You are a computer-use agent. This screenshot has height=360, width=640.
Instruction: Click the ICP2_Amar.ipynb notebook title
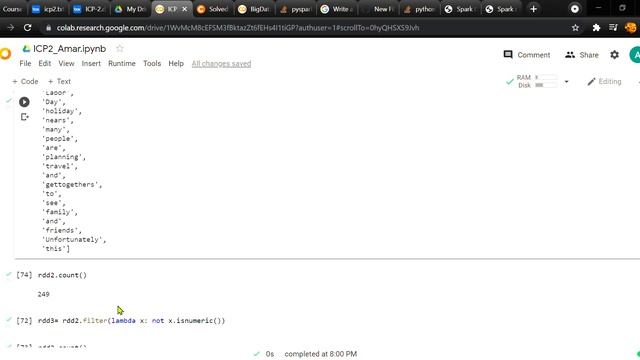coord(69,49)
